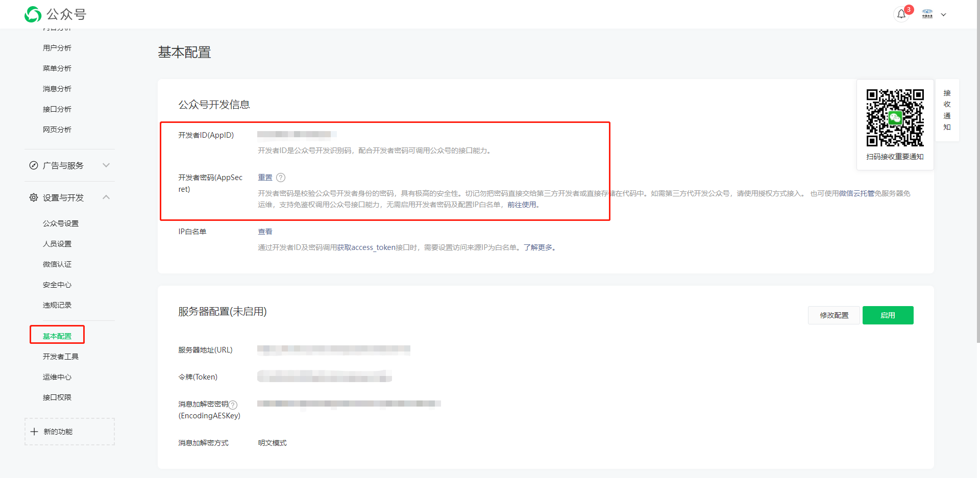Select 安全中心 in the sidebar
The height and width of the screenshot is (478, 980).
[x=57, y=284]
